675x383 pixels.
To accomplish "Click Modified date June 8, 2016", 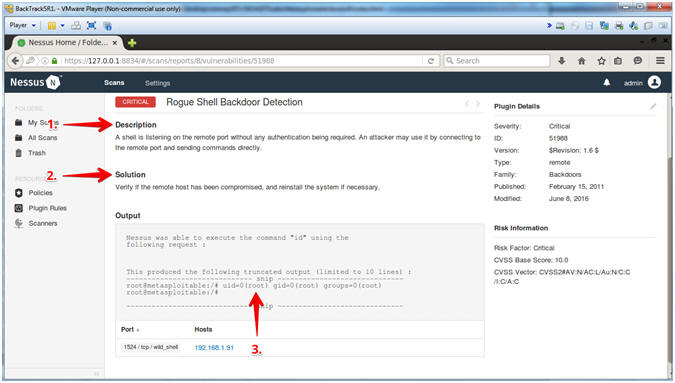I will (568, 198).
